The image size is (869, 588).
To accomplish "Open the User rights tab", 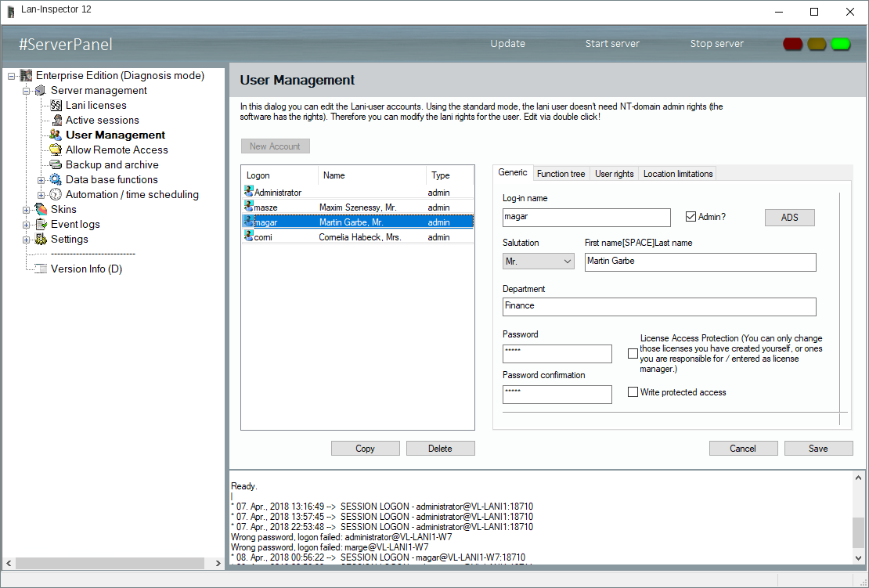I will [614, 174].
